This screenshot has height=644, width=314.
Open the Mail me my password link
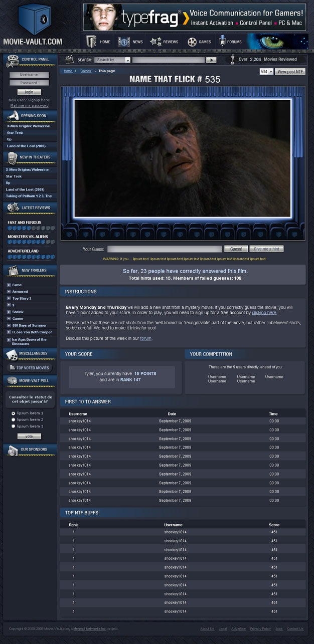tap(30, 106)
